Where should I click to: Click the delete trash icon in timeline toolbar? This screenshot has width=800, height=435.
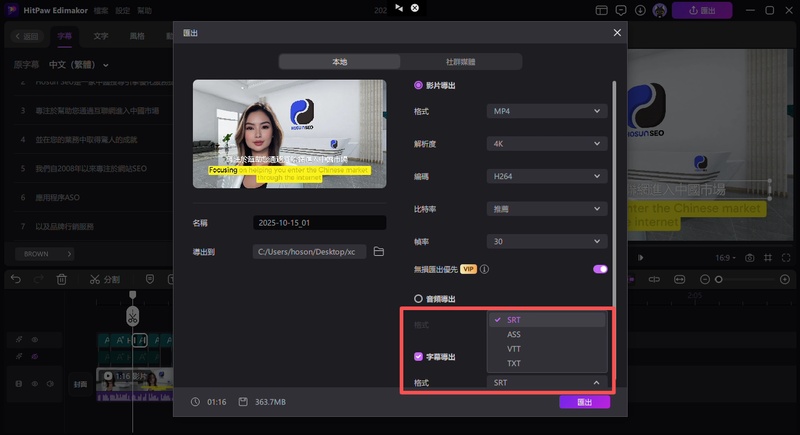[62, 279]
